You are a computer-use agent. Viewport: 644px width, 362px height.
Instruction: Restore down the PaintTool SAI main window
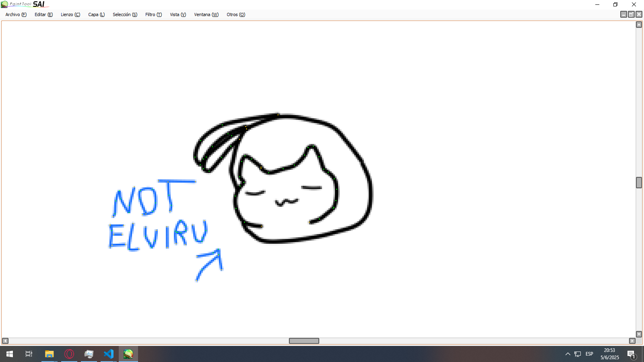click(615, 4)
